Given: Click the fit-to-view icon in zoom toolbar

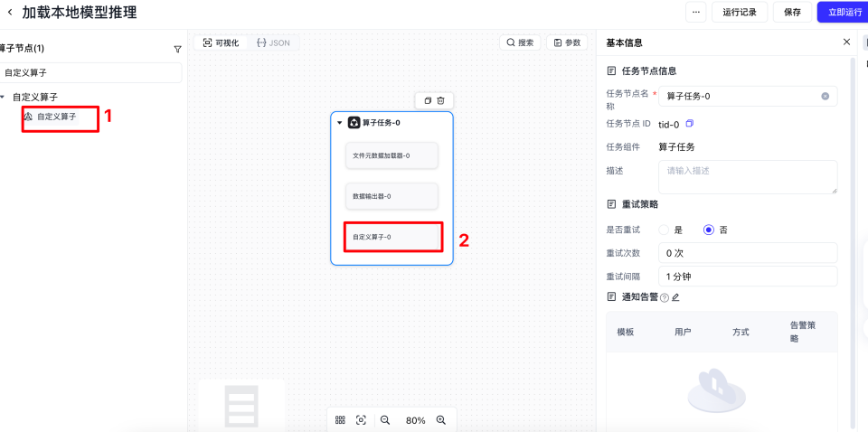Looking at the screenshot, I should click(x=361, y=420).
